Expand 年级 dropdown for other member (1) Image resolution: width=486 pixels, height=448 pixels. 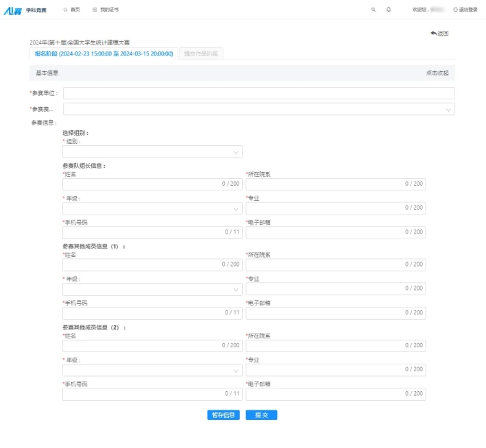coord(152,289)
